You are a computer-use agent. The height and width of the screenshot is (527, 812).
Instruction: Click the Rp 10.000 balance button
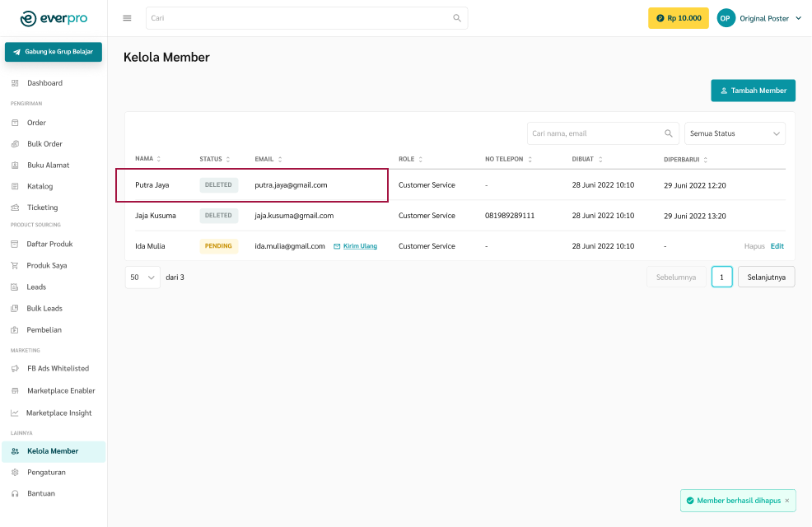click(679, 18)
